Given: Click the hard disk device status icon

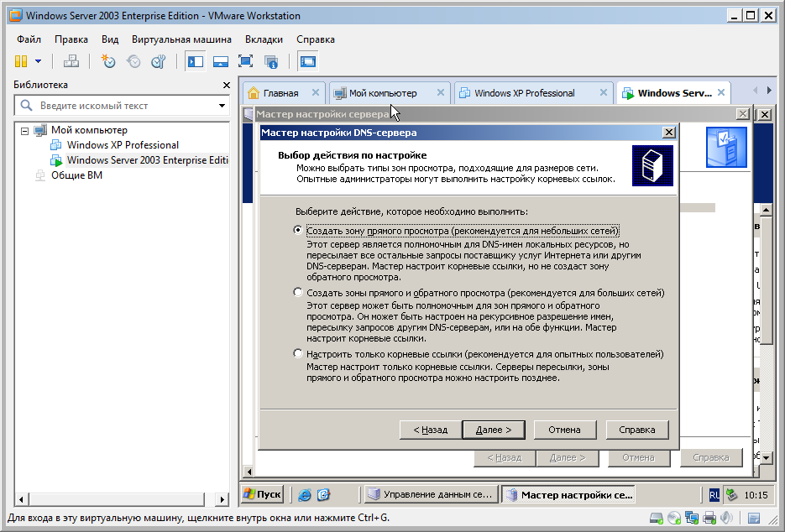Looking at the screenshot, I should (x=657, y=518).
